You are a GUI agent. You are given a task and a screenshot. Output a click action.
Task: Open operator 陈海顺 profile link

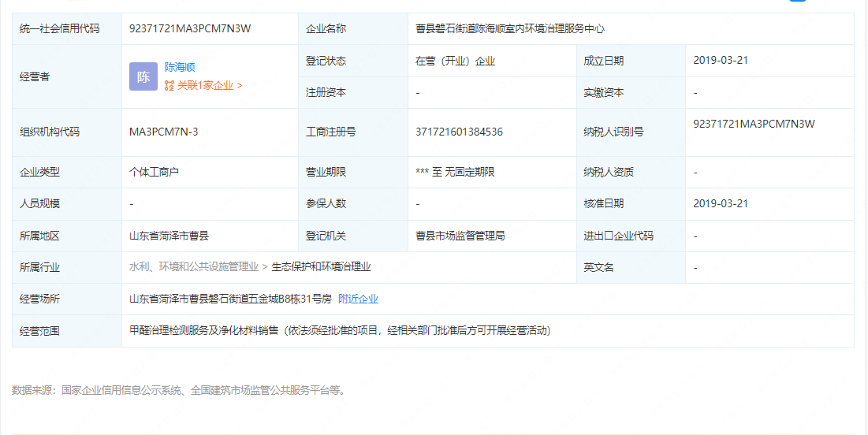click(180, 67)
